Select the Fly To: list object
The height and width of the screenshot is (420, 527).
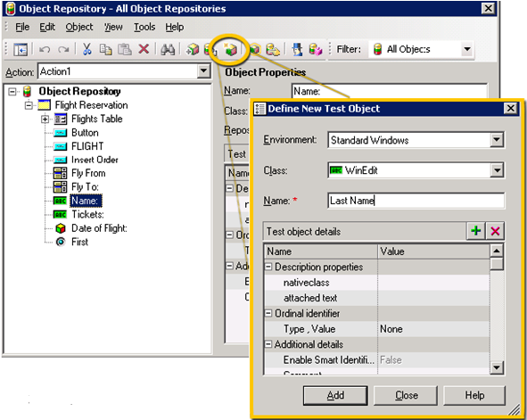tap(85, 187)
